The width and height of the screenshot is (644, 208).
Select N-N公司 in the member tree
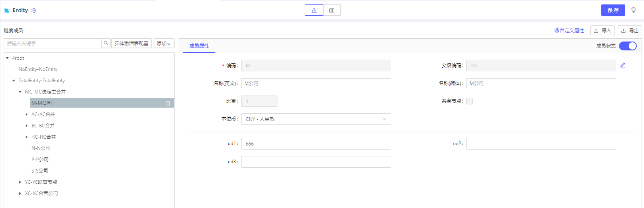click(41, 148)
